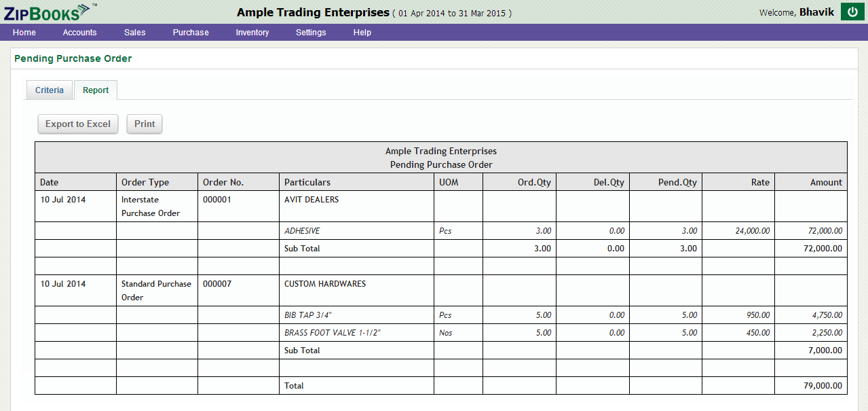Click the green power logout icon
This screenshot has height=411, width=868.
tap(852, 12)
